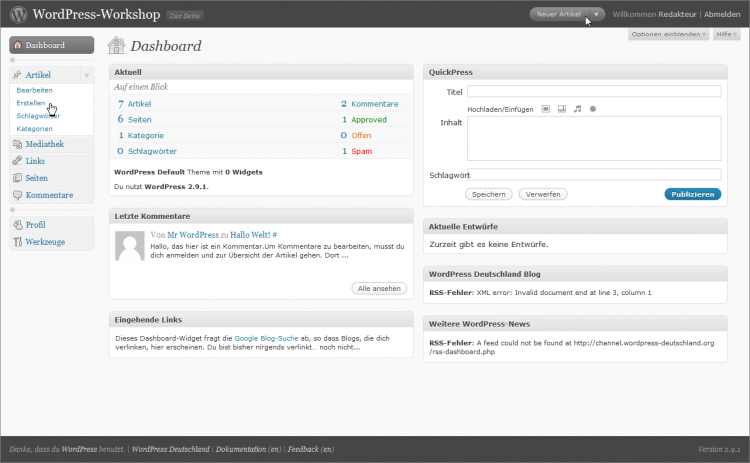
Task: Click the # comment permalink
Action: 275,235
